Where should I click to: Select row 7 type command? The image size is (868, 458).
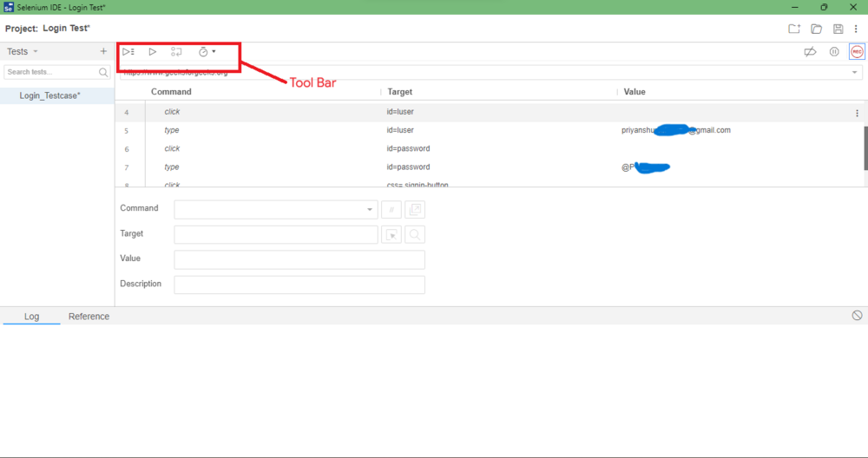[172, 167]
